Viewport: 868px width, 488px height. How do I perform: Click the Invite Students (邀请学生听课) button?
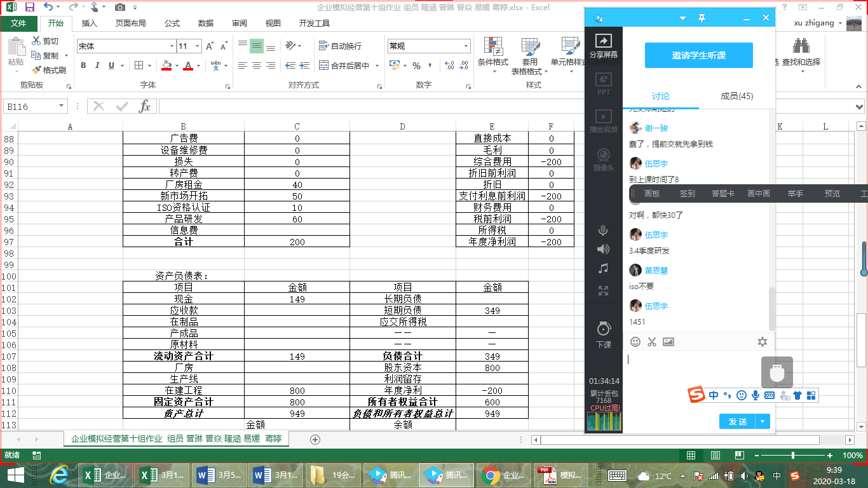point(698,55)
